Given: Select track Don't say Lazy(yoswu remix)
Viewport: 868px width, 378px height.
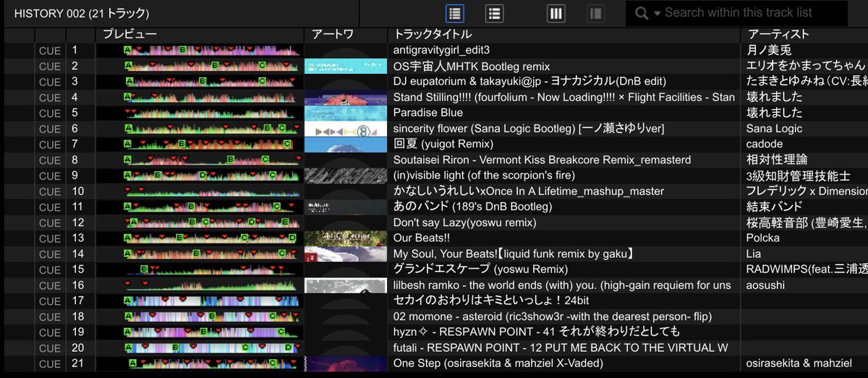Looking at the screenshot, I should click(465, 223).
